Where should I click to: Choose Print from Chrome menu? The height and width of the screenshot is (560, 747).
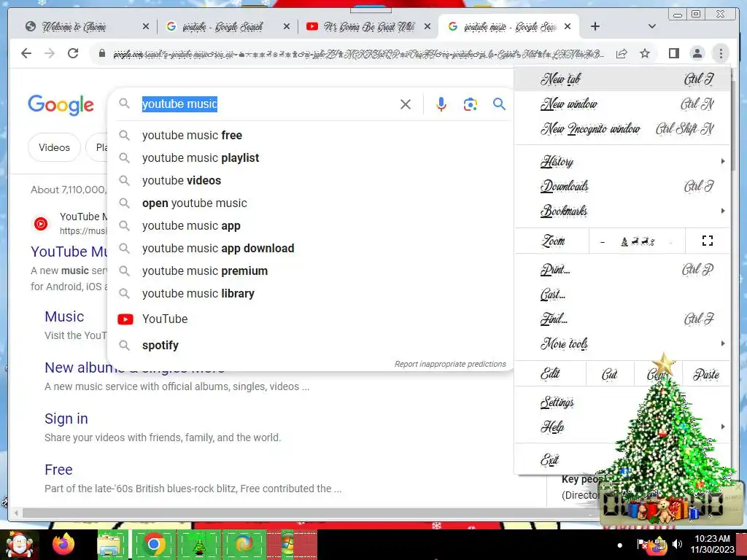tap(623, 270)
